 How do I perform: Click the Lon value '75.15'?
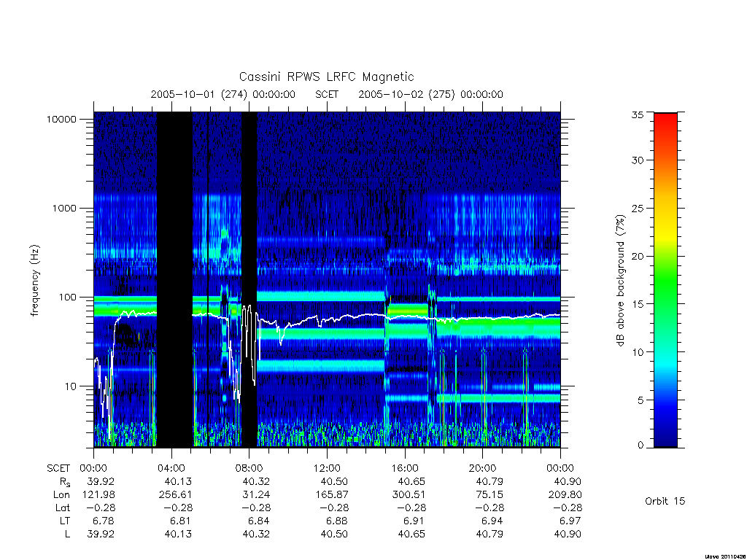[489, 495]
